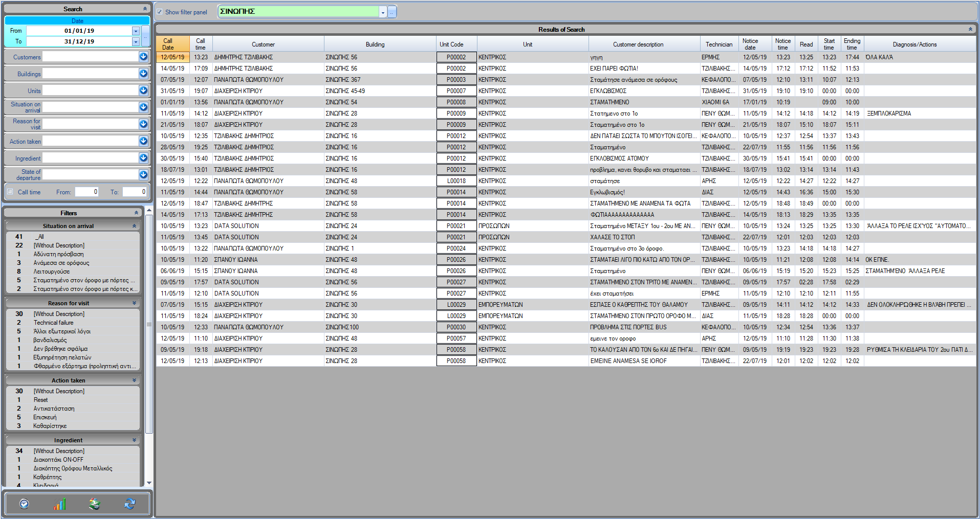Click the P00003 unit code button

tap(456, 80)
